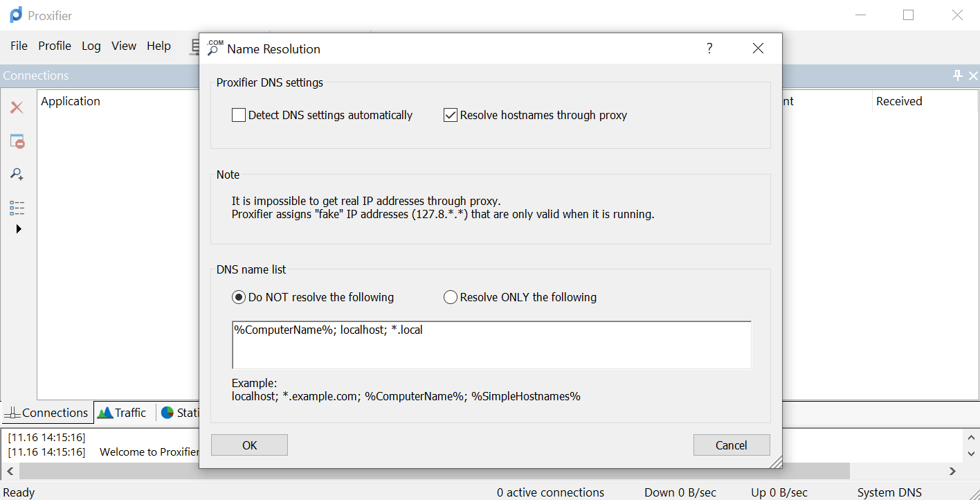Open the View menu
This screenshot has width=980, height=500.
coord(124,46)
